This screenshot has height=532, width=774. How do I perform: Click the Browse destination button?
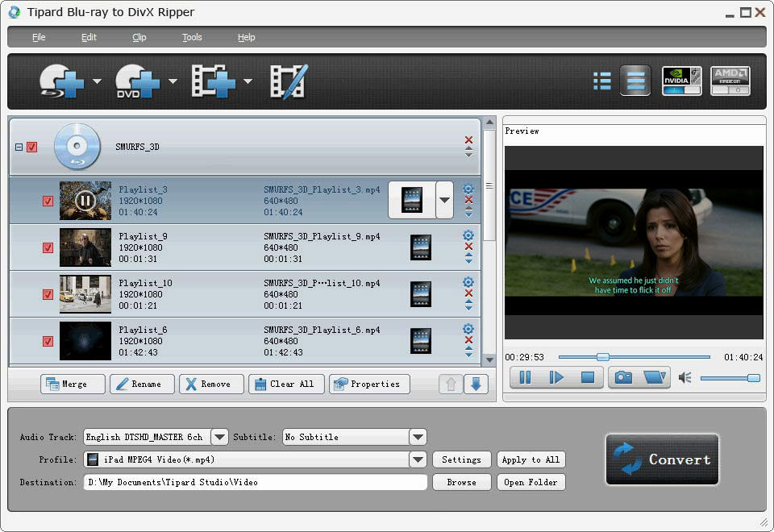pos(461,482)
